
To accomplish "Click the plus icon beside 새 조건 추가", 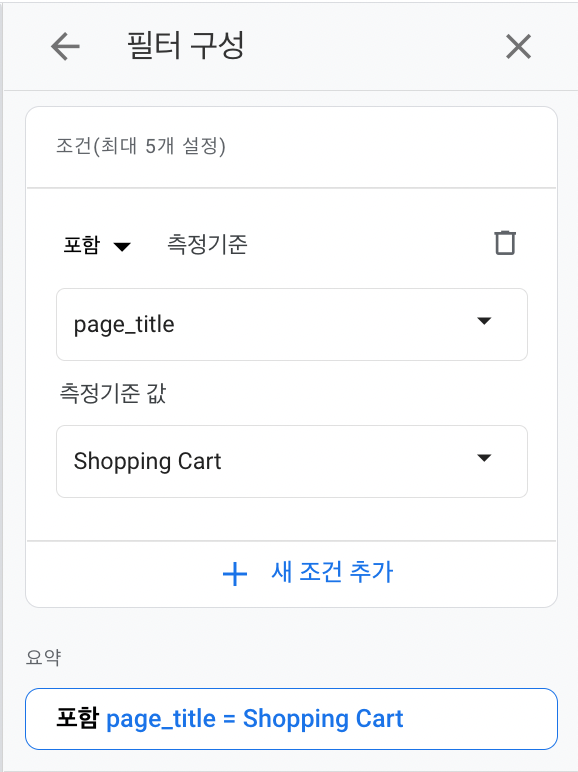I will coord(235,574).
